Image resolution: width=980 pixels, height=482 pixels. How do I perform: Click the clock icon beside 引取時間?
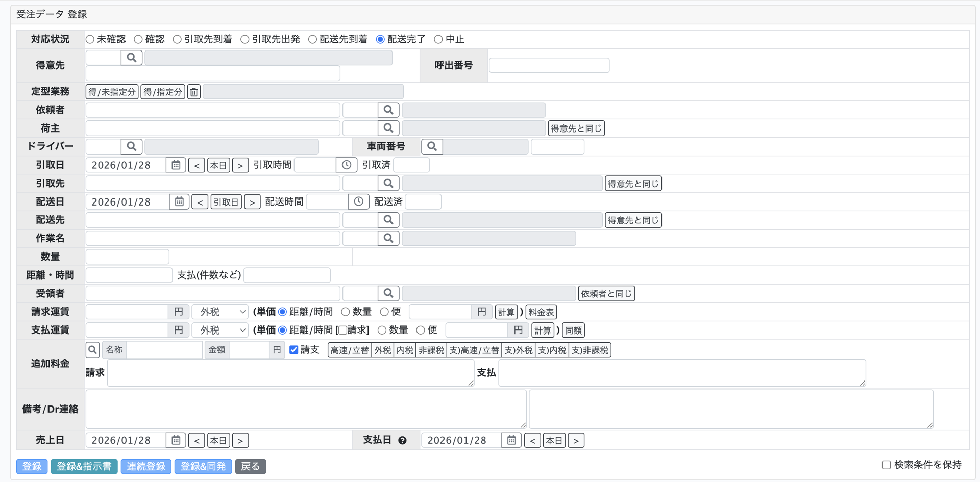(x=346, y=165)
